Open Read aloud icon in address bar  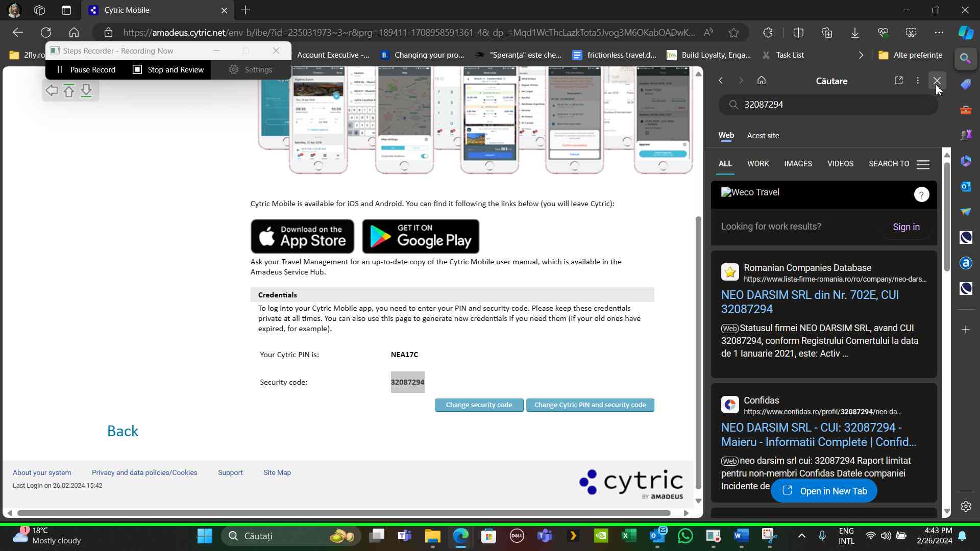pyautogui.click(x=708, y=33)
